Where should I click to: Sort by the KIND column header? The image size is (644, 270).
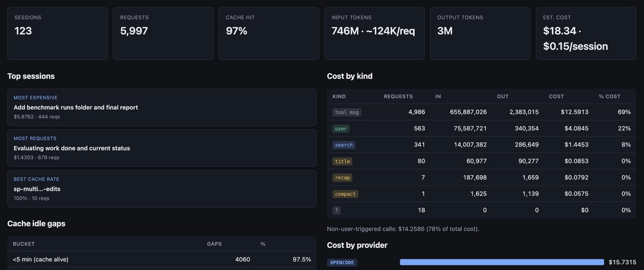[339, 96]
